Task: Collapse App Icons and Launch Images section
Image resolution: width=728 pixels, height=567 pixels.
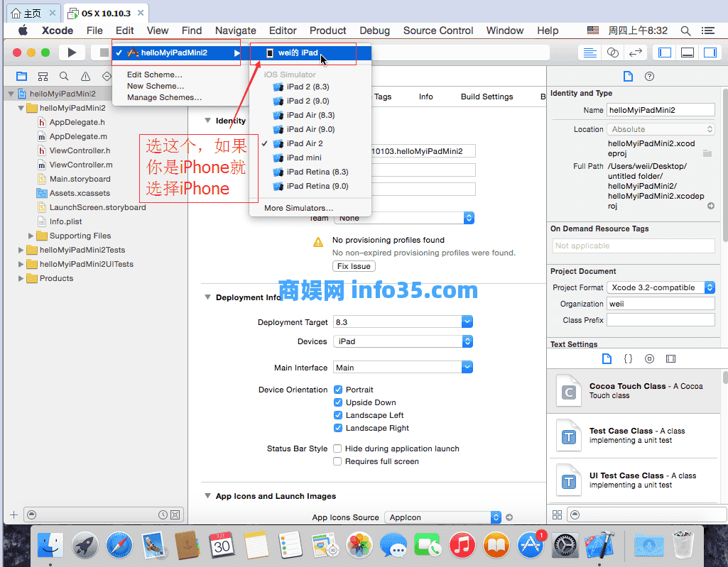Action: coord(207,495)
